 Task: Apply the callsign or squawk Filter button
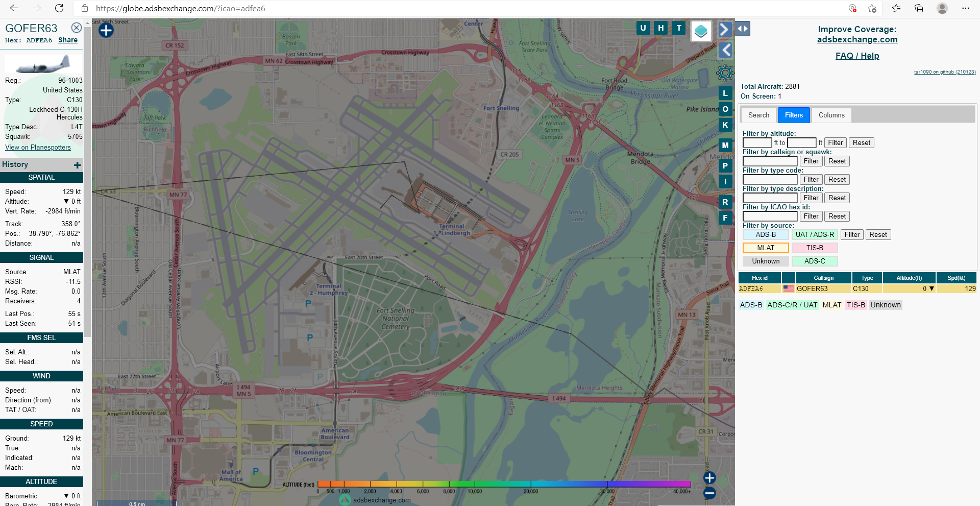coord(811,161)
